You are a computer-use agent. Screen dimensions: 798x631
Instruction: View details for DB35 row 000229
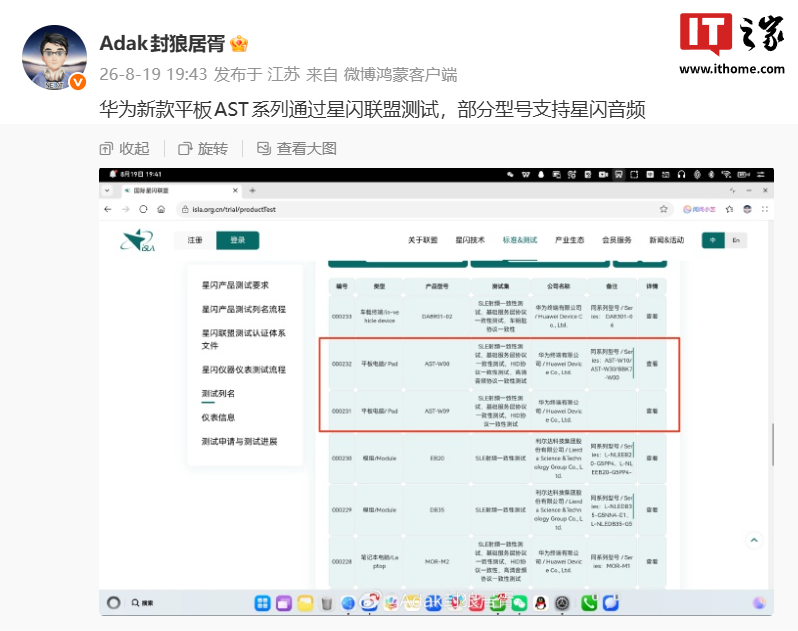(x=652, y=509)
